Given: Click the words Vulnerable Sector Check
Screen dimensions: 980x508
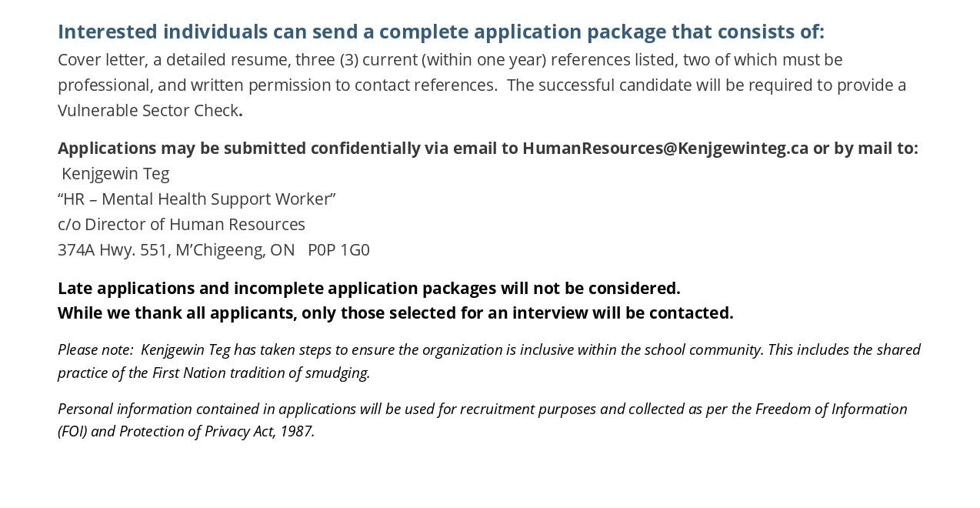Looking at the screenshot, I should point(148,110).
